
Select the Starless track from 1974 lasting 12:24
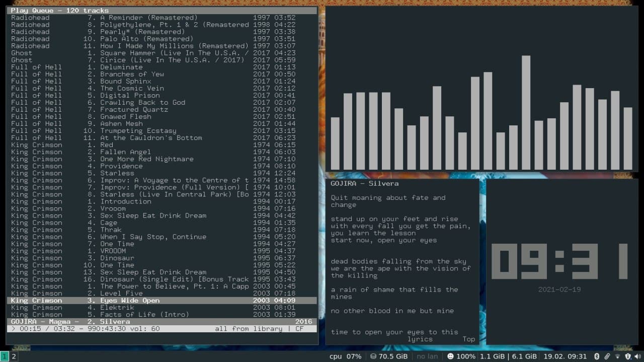pos(117,173)
